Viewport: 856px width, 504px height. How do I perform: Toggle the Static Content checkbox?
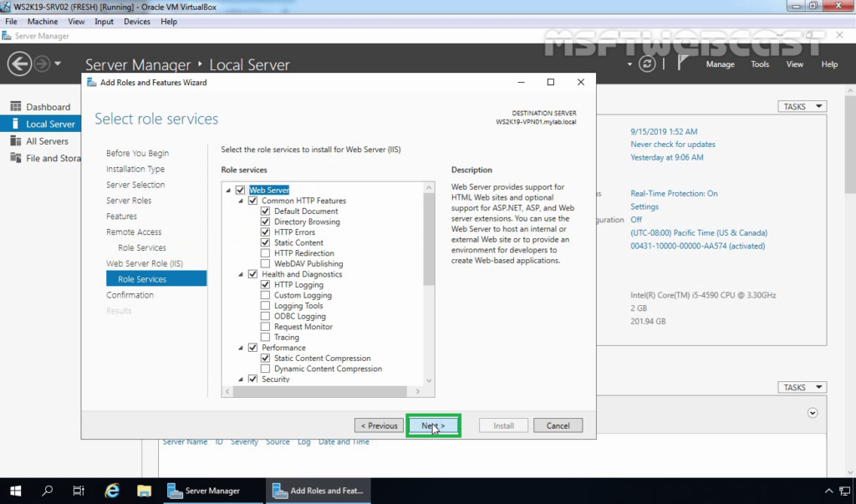click(265, 242)
